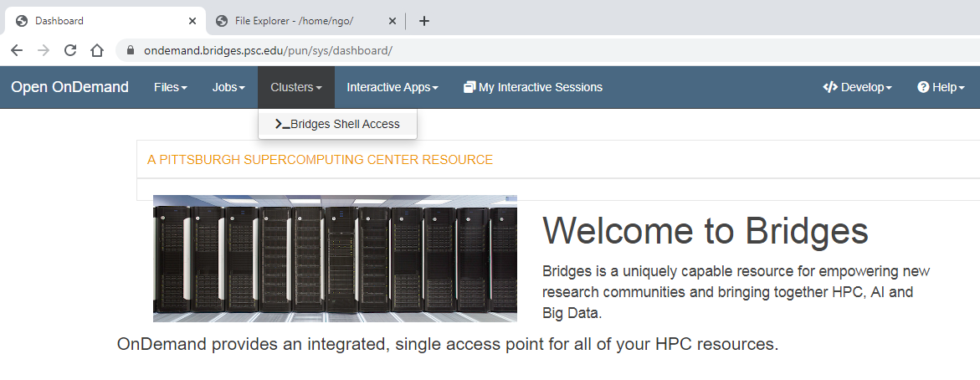The image size is (980, 380).
Task: Close the File Explorer browser tab
Action: pyautogui.click(x=392, y=21)
